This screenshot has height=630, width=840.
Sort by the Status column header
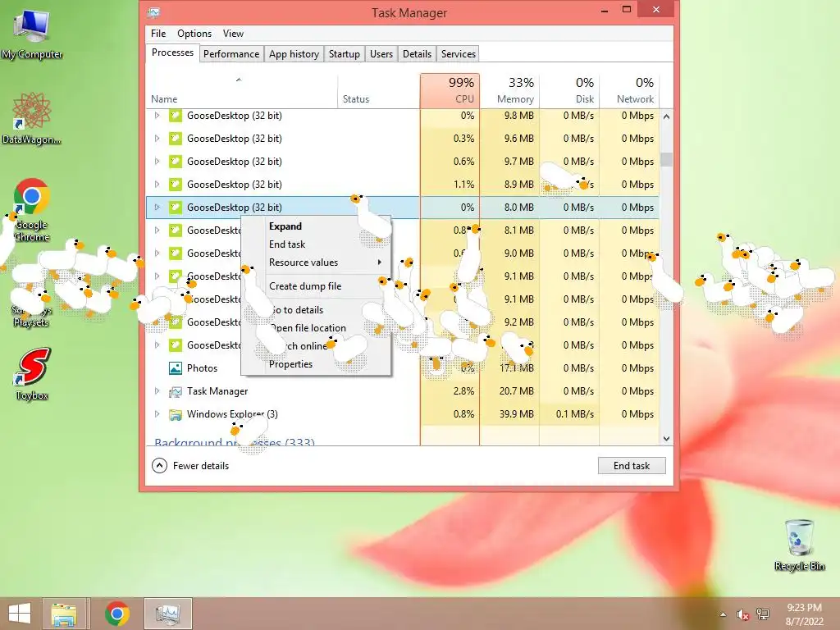[x=379, y=91]
